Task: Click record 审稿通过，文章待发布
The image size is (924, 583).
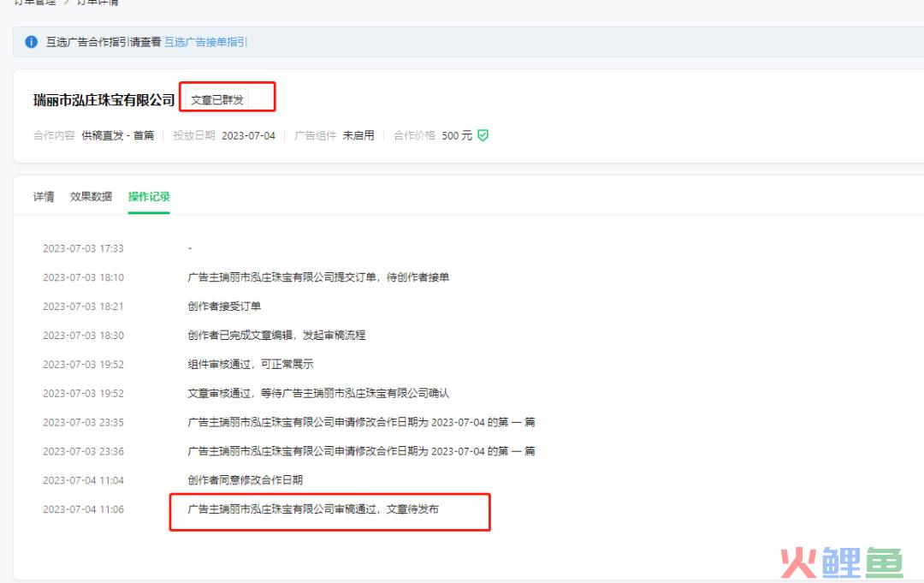Action: point(313,509)
